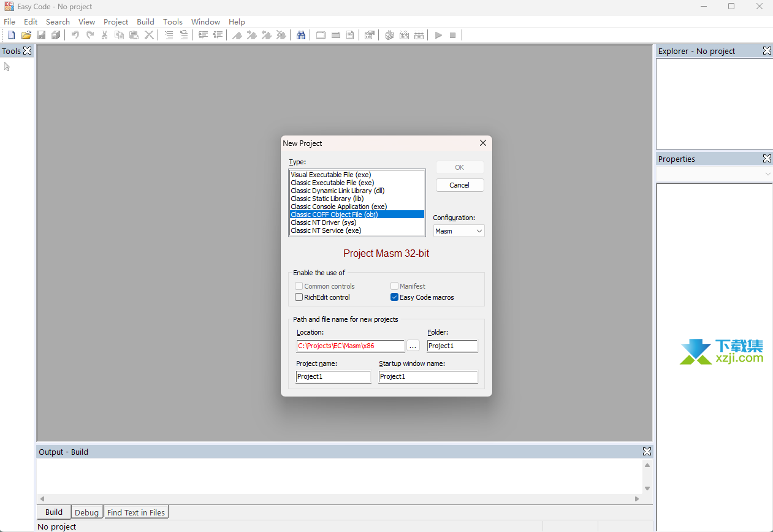Select Classic COFF Object File (obj)

(x=357, y=215)
